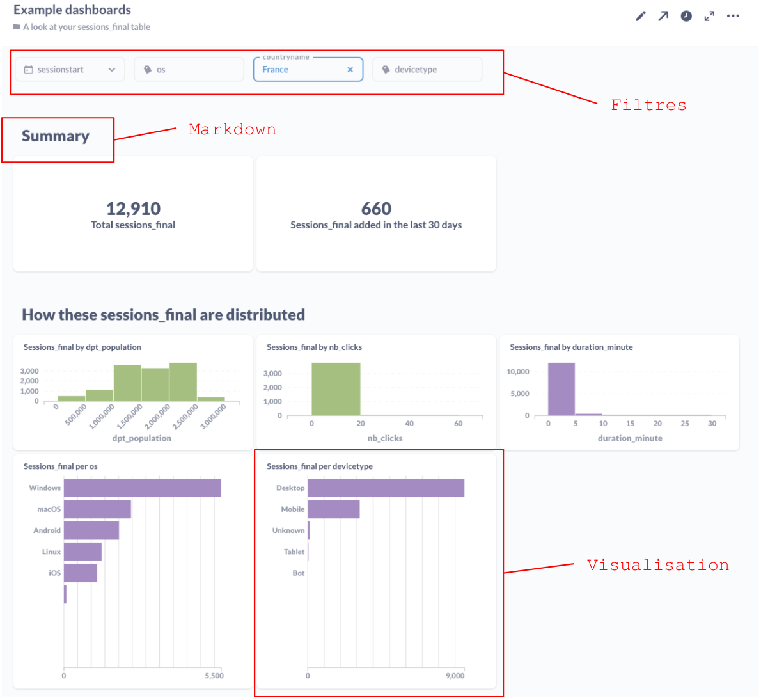Click the Sessions_final by dpt_population card title
Screen dimensions: 761x700
tap(82, 347)
